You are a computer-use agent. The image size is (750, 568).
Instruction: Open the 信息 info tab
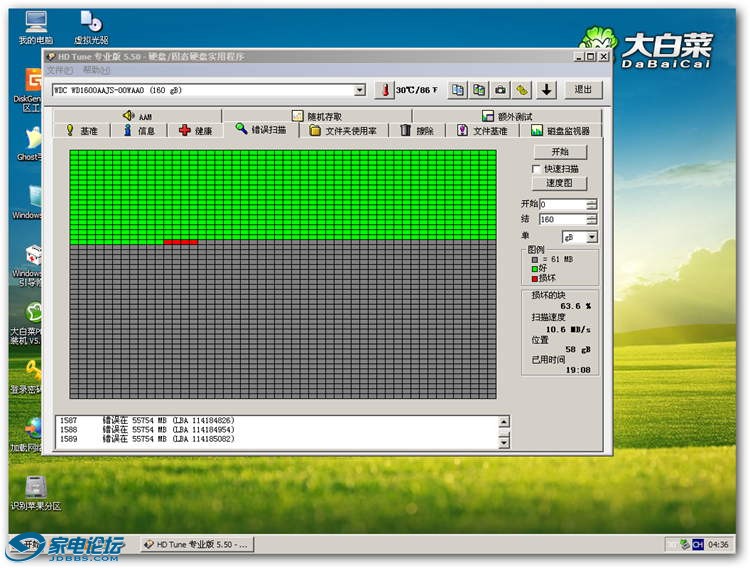coord(139,131)
